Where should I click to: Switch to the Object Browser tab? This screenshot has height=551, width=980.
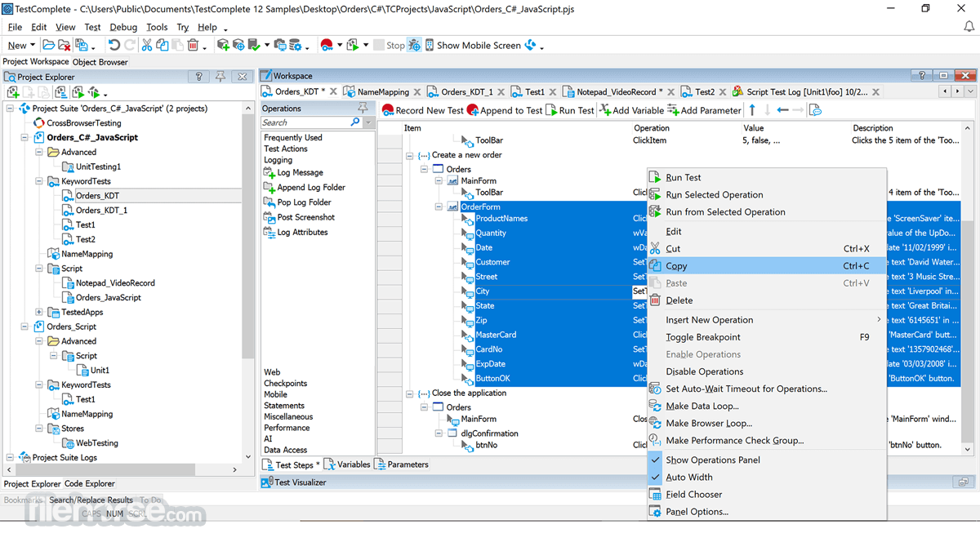(x=100, y=61)
